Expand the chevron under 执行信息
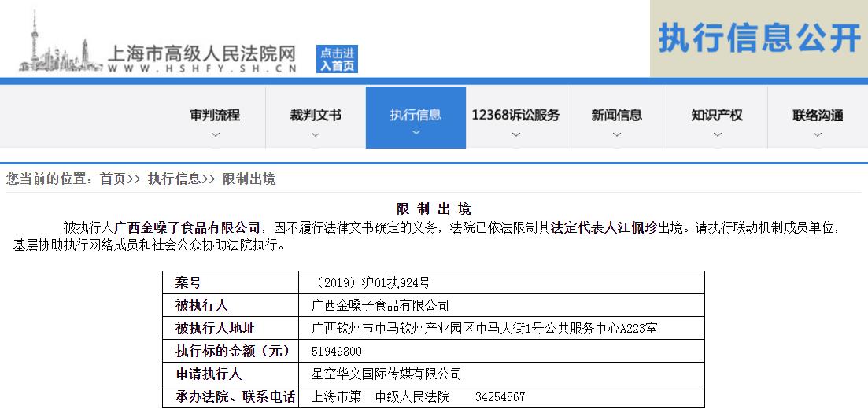868x420 pixels. pyautogui.click(x=416, y=133)
